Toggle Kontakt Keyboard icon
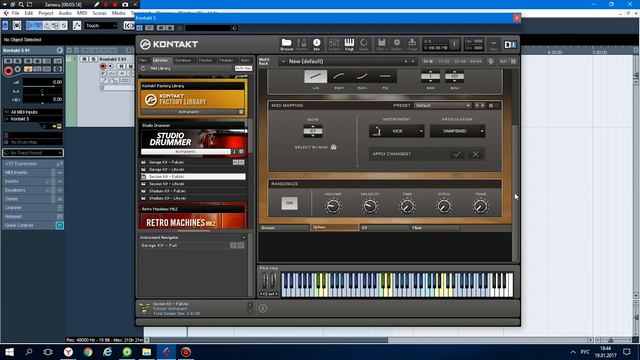640x360 pixels. click(349, 44)
